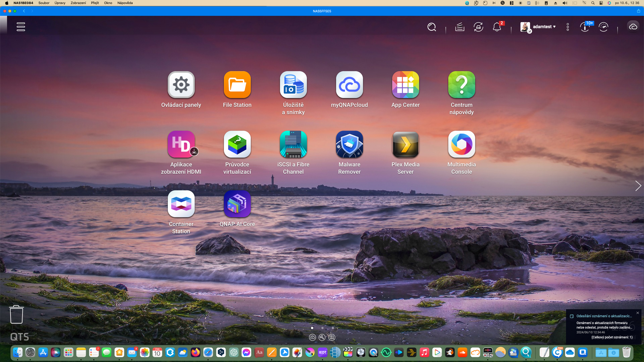644x362 pixels.
Task: Close the firmware notification popup
Action: (638, 313)
